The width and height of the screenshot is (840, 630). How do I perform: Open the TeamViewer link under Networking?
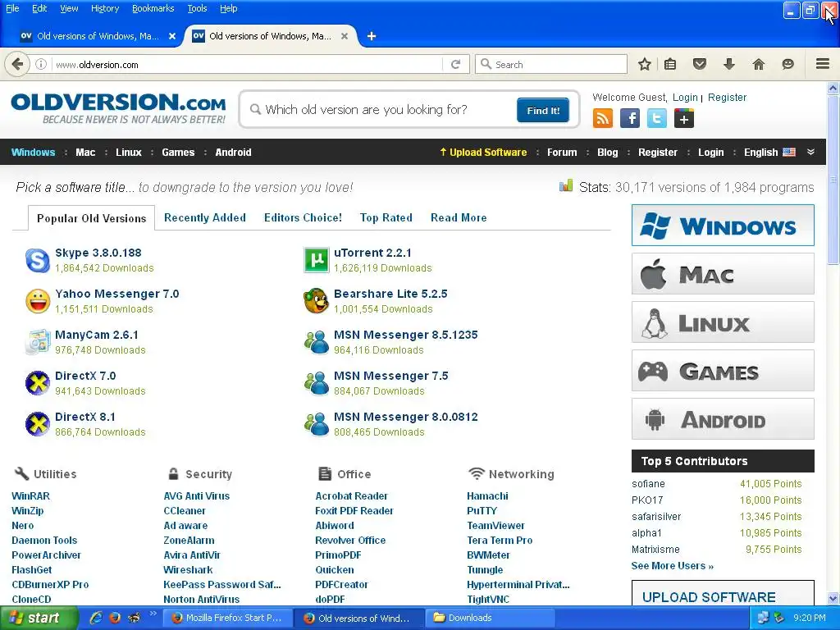click(x=495, y=526)
